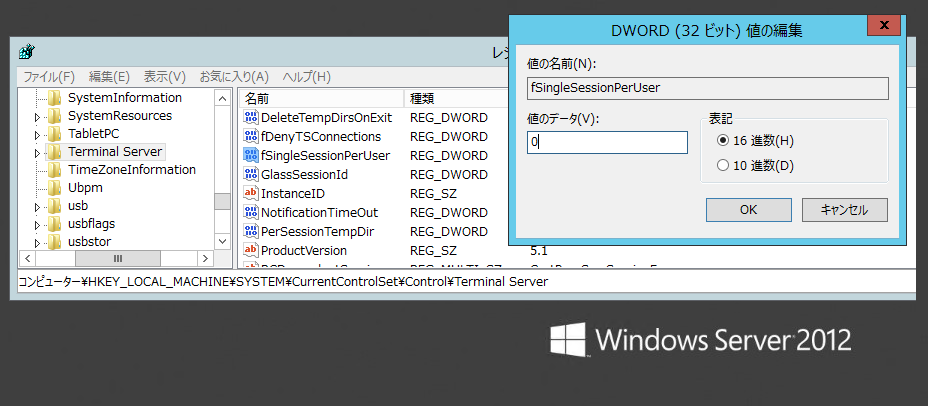Click the キャンセル button in the dialog

[x=845, y=210]
